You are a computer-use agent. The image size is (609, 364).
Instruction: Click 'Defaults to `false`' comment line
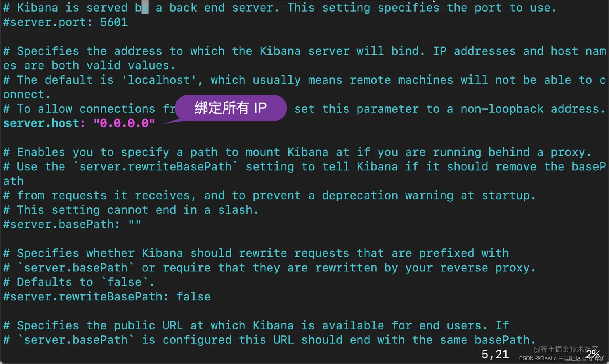pos(79,282)
